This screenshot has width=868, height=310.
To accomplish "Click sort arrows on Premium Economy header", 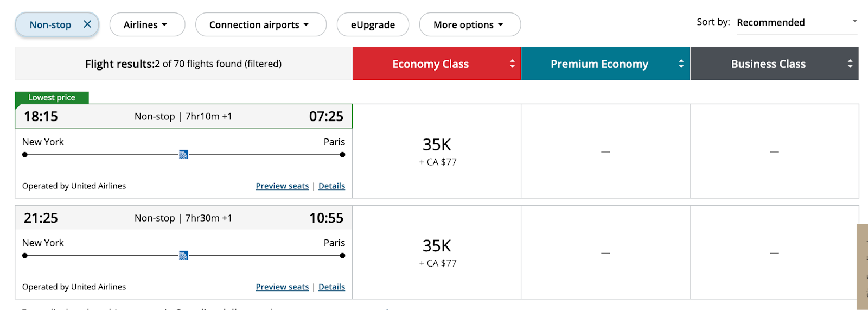I will pyautogui.click(x=681, y=64).
